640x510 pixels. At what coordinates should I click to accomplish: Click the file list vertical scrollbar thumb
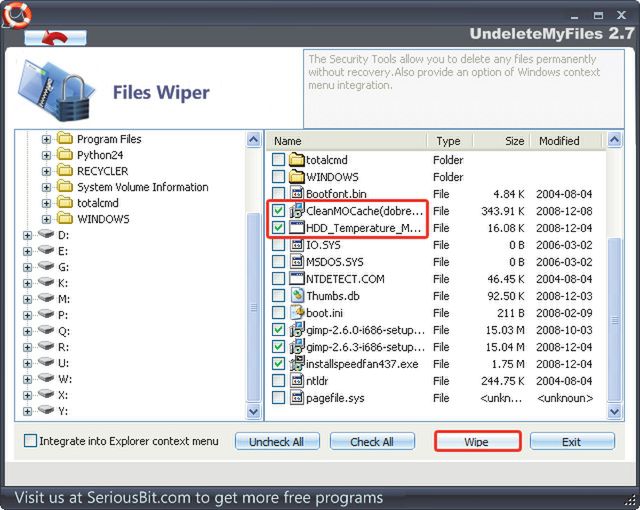pyautogui.click(x=614, y=319)
